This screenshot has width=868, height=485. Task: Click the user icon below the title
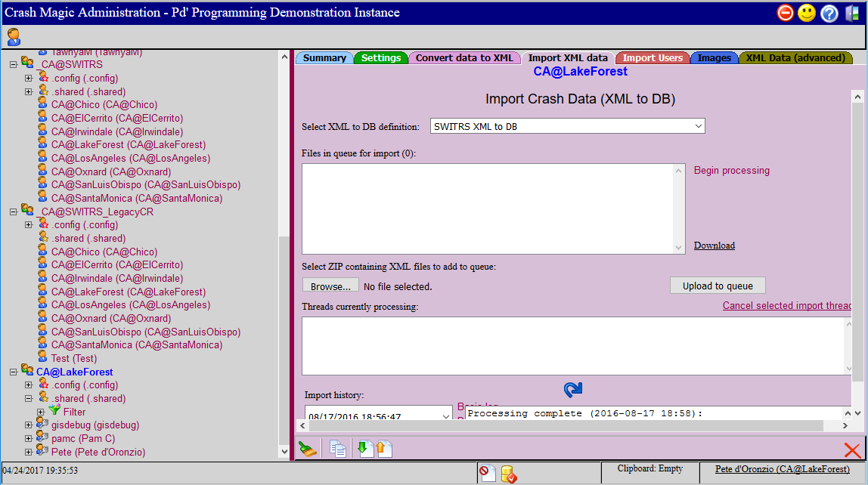14,37
